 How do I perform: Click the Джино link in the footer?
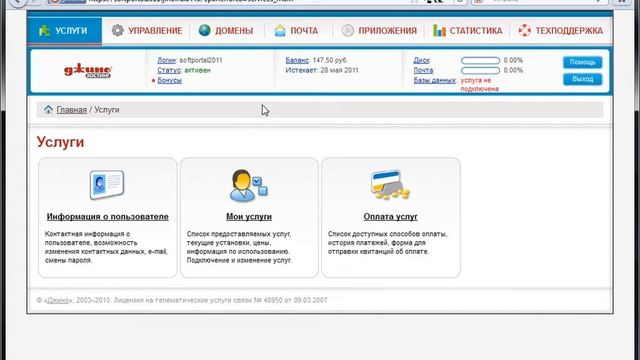[x=58, y=300]
